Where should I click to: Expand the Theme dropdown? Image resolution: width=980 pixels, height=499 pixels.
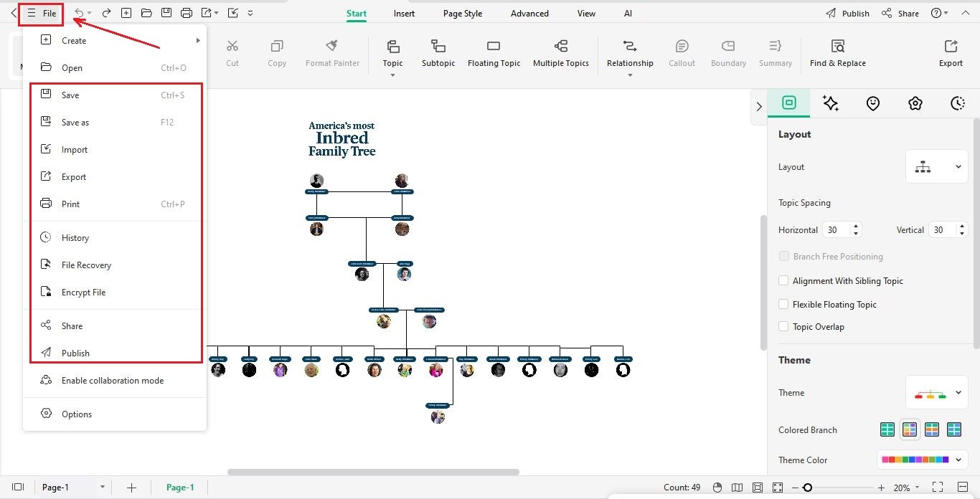point(937,393)
